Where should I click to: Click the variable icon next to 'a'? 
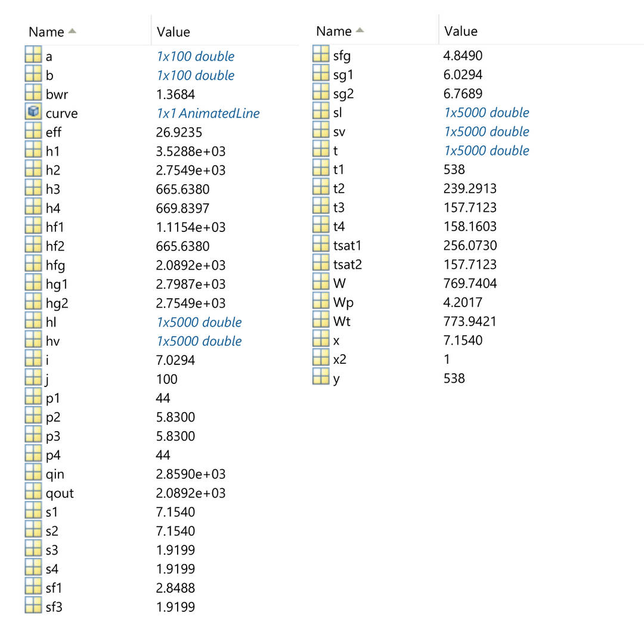pos(33,55)
